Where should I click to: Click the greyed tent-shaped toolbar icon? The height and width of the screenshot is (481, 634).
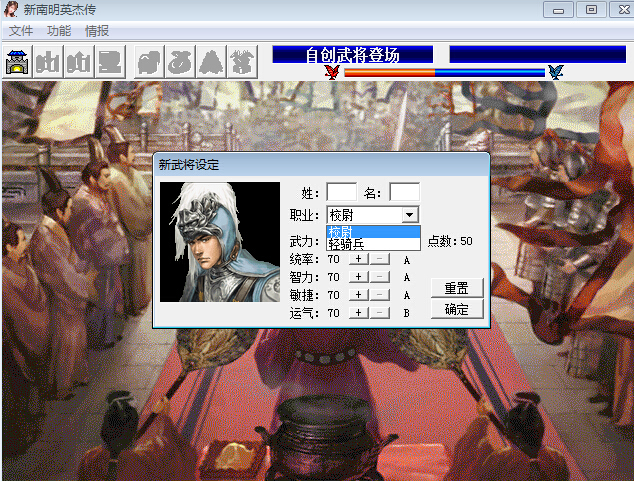[x=211, y=62]
